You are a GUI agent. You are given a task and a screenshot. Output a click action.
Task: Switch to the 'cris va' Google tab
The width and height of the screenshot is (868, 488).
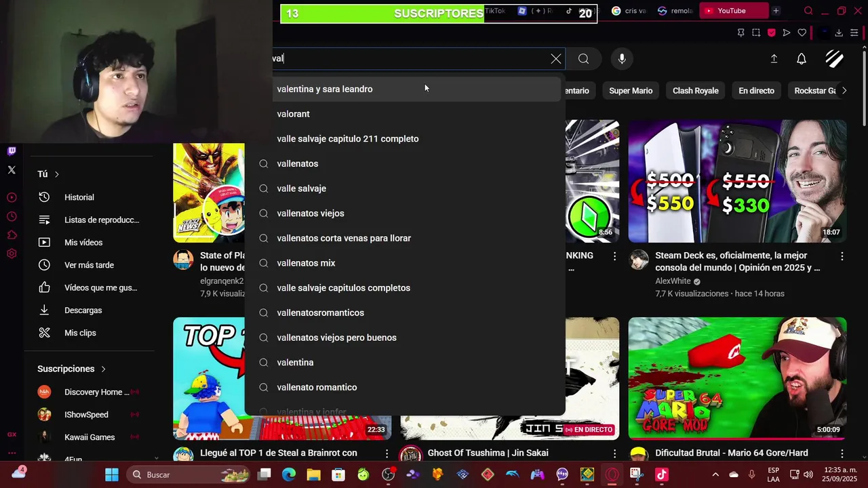(629, 11)
